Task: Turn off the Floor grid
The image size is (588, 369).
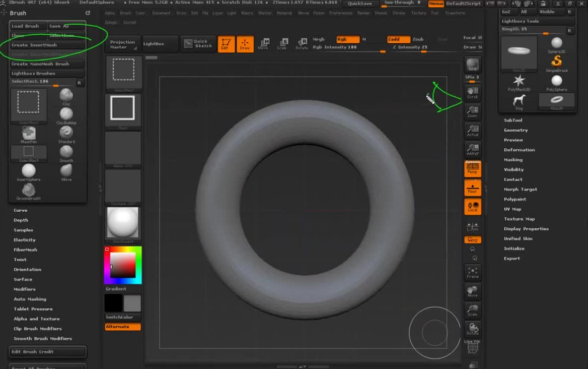Action: [x=472, y=188]
